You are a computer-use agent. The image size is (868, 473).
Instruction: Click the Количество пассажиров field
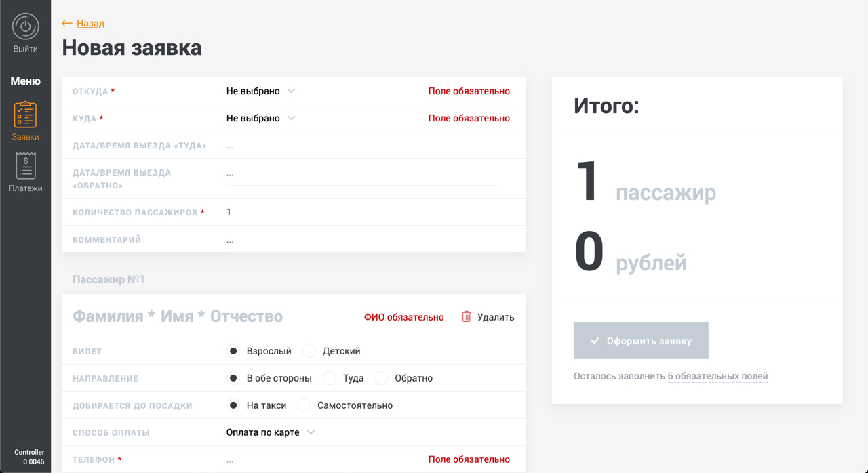pos(359,212)
